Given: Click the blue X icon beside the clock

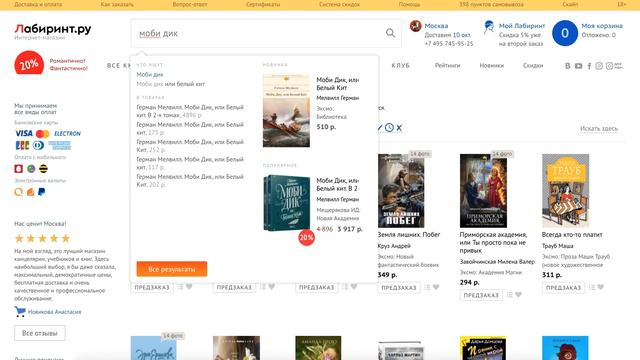Looking at the screenshot, I should [399, 128].
